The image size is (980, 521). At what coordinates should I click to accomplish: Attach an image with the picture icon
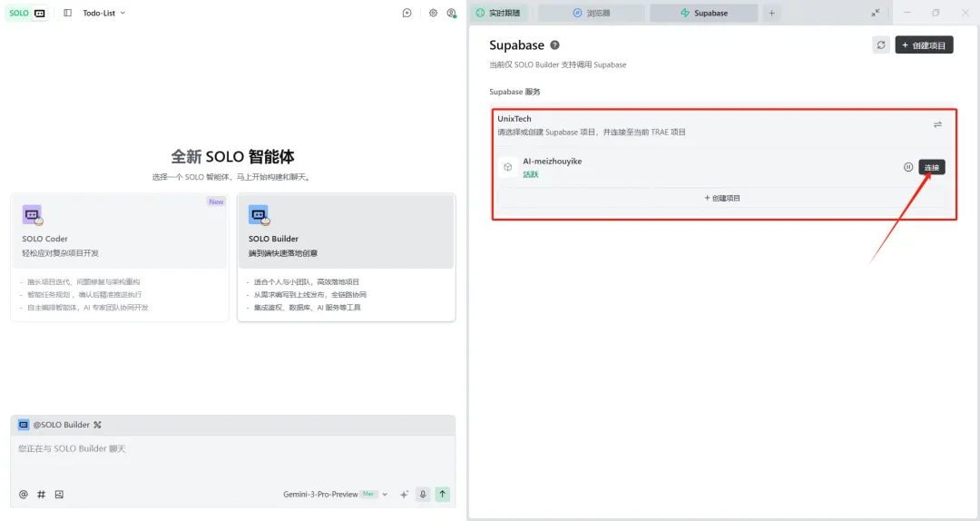[x=59, y=494]
